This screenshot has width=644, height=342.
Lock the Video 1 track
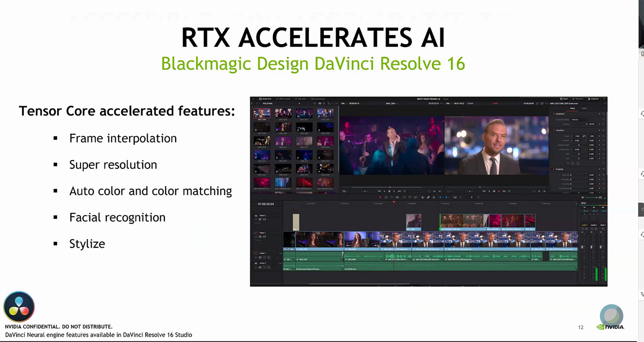coord(256,237)
